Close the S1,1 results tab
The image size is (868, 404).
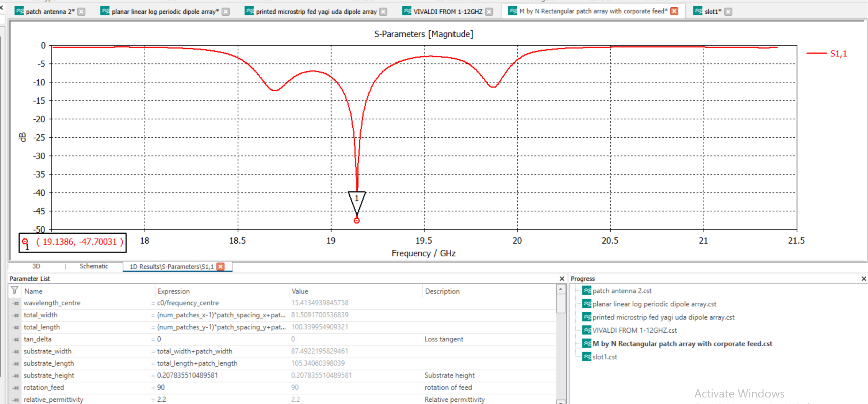221,267
